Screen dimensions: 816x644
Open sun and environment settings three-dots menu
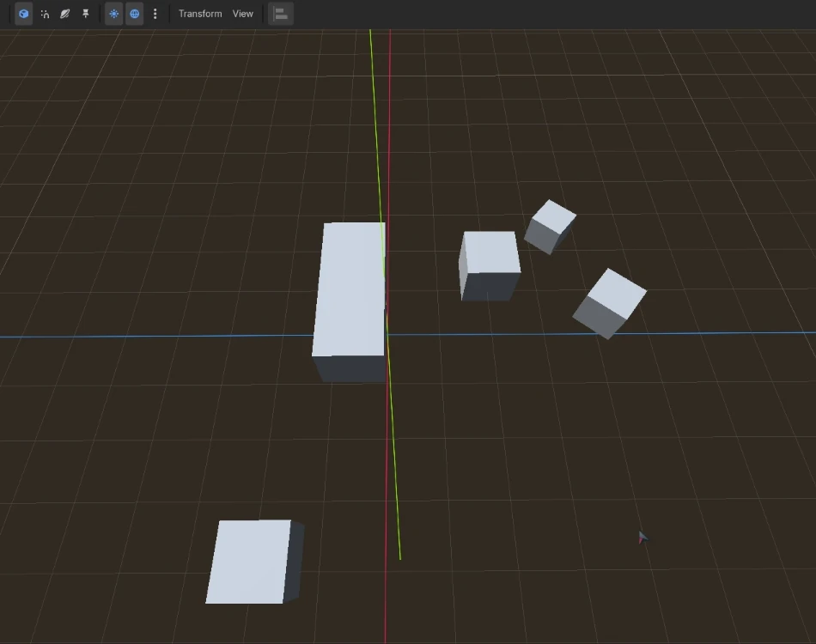[x=155, y=14]
